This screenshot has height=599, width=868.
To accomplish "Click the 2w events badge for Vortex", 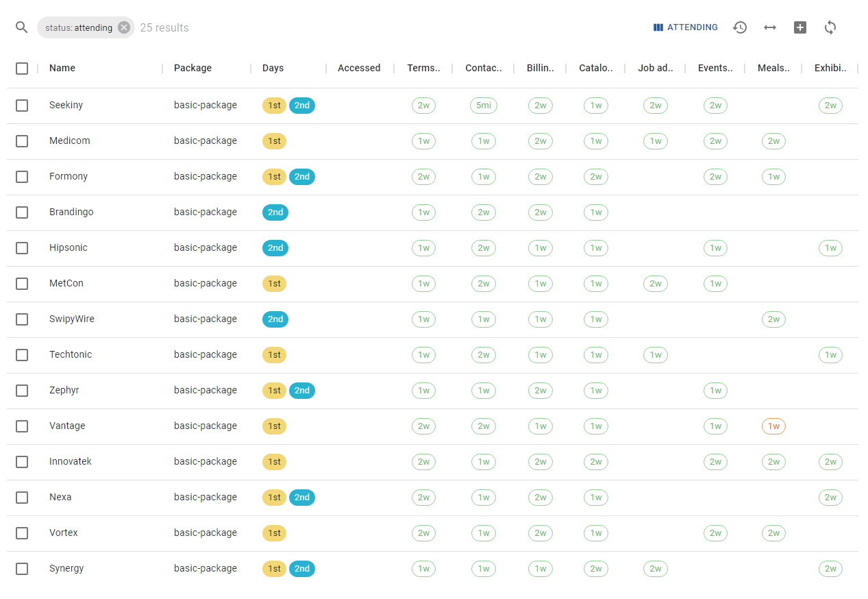I will point(715,533).
